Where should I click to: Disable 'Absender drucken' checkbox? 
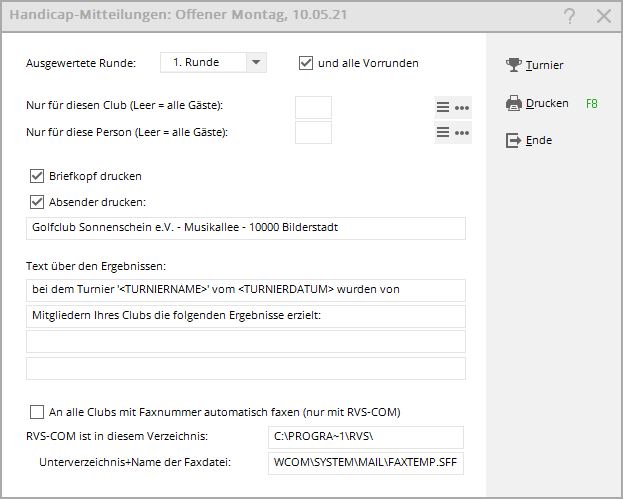(38, 201)
